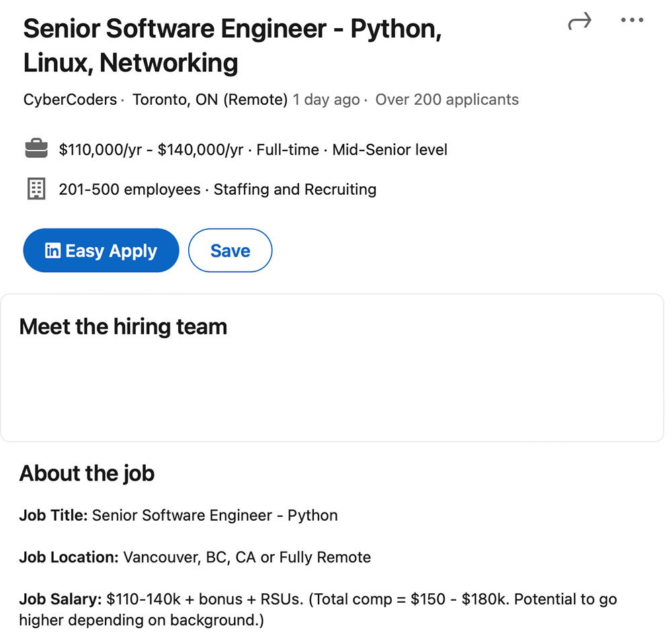Click the Senior Software Engineer job title heading
Image resolution: width=672 pixels, height=643 pixels.
(x=232, y=46)
